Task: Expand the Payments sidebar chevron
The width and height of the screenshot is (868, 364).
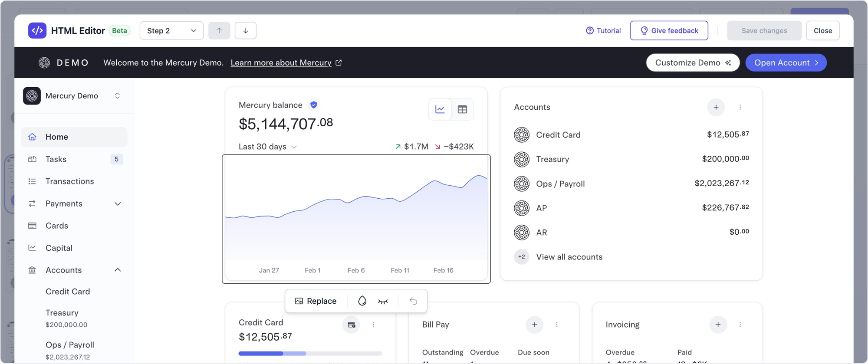Action: (118, 204)
